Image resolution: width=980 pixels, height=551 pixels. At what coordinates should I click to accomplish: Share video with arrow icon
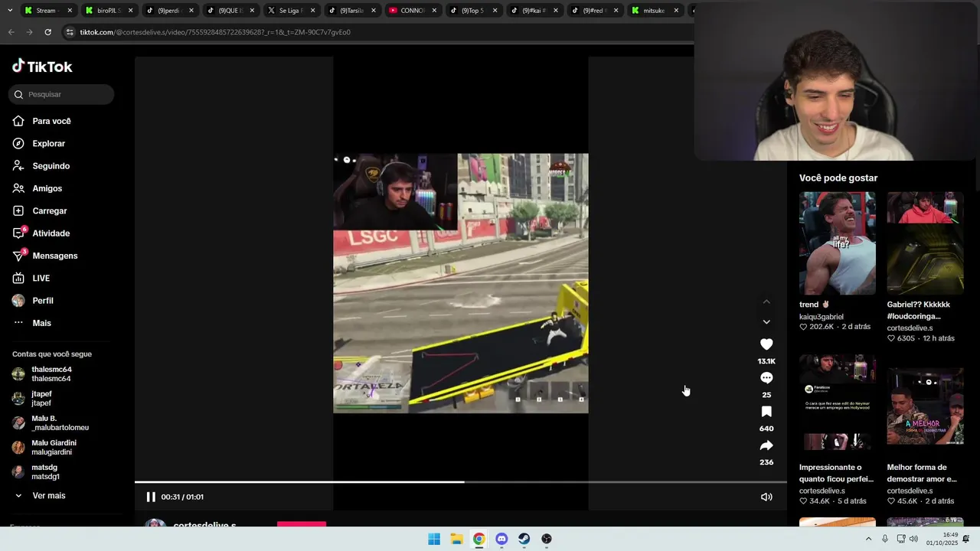click(766, 445)
